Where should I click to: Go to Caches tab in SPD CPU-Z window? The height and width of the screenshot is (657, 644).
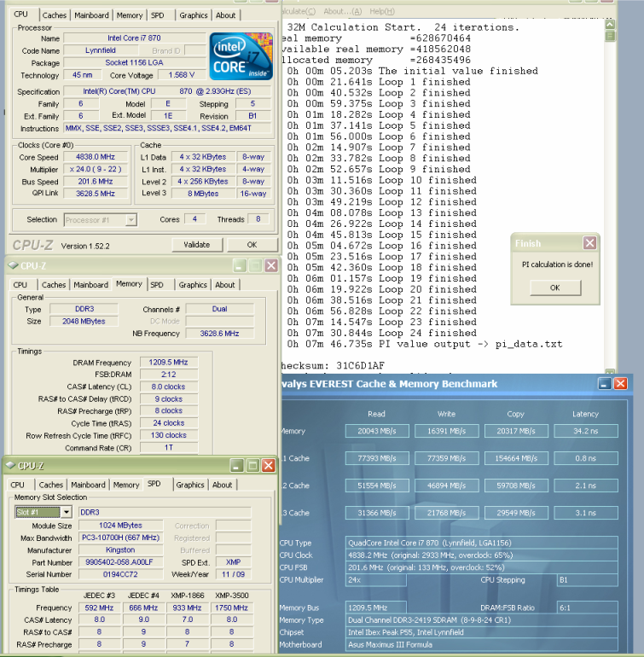click(51, 485)
